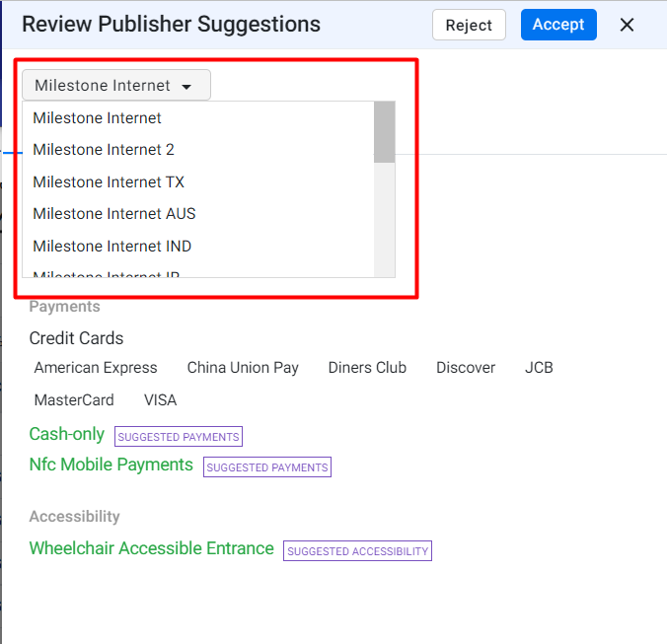Click Wheelchair Accessible Entrance suggestion
The image size is (667, 644).
click(x=151, y=548)
